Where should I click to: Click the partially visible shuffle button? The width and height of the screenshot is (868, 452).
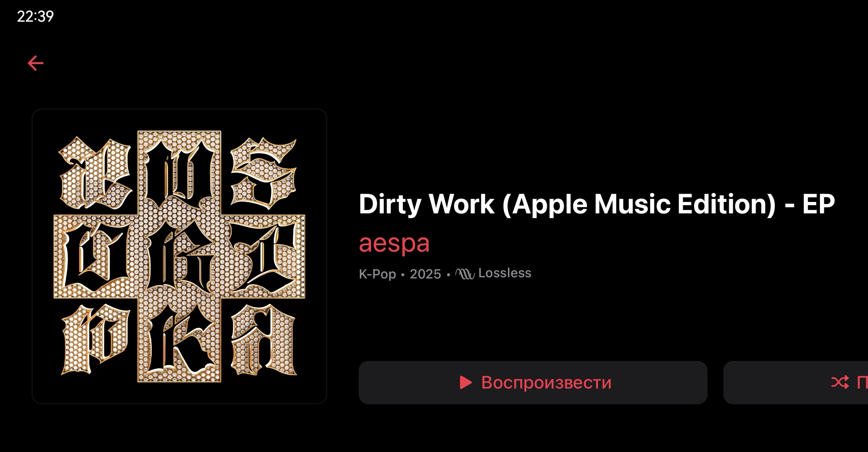tap(795, 382)
